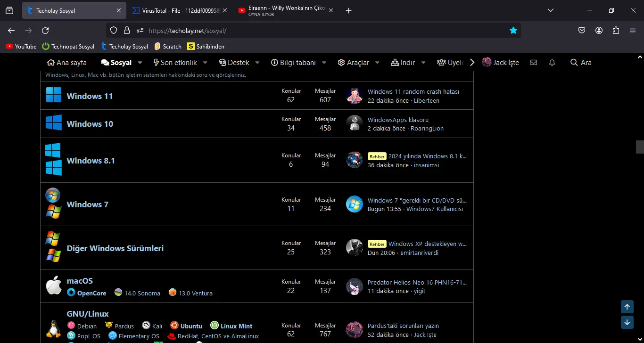
Task: Click the yigit avatar in macOS row
Action: point(354,286)
